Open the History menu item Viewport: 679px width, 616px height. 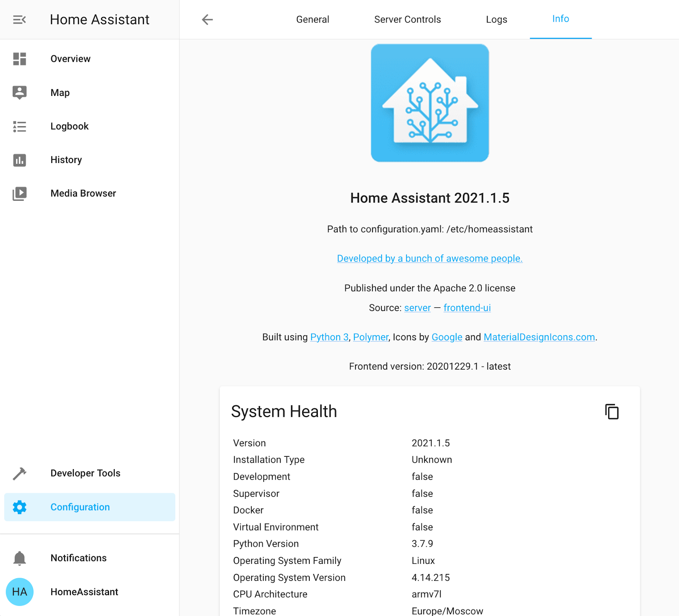(x=90, y=160)
